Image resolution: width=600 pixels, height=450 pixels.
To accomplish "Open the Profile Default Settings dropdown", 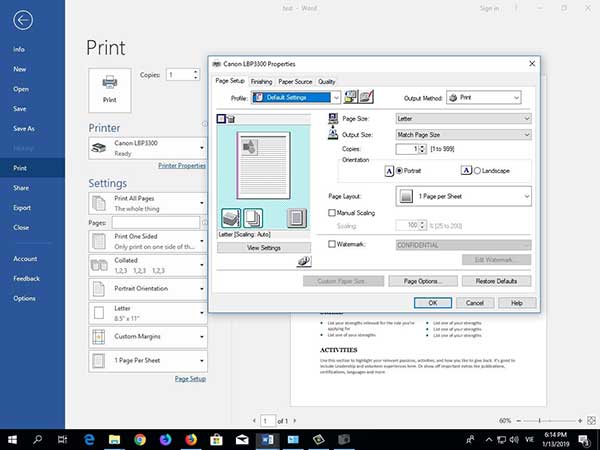I will pos(295,98).
